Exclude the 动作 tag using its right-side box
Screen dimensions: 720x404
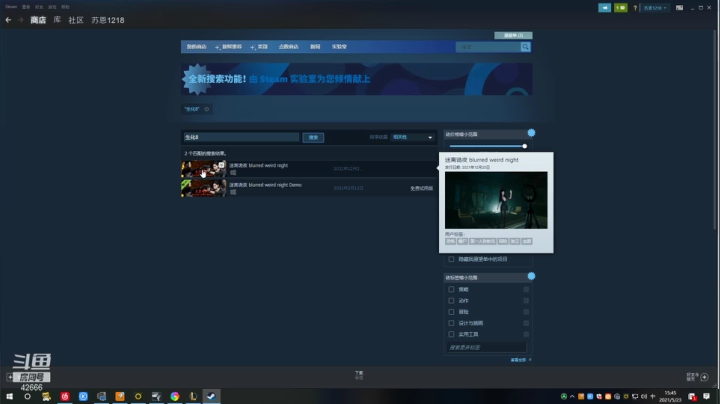(526, 301)
